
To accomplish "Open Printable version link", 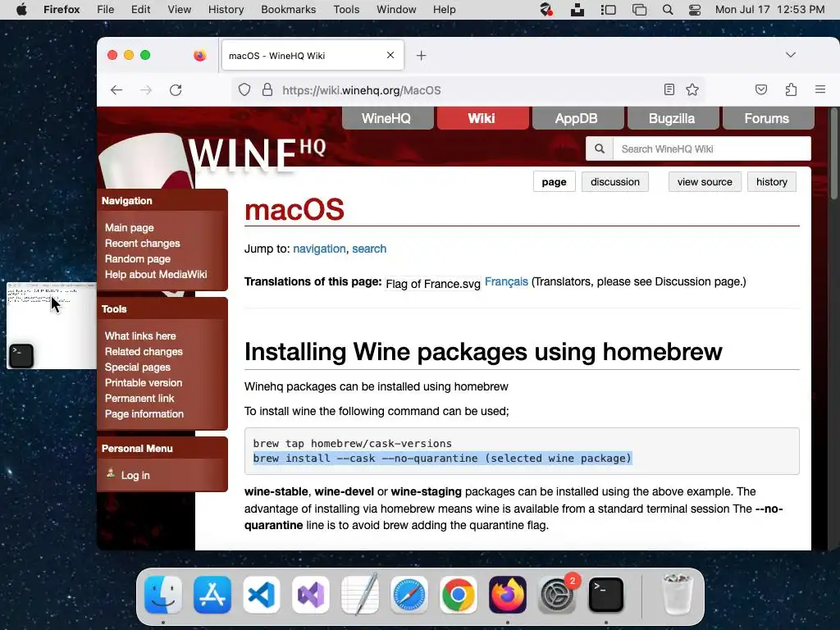I will (x=144, y=382).
